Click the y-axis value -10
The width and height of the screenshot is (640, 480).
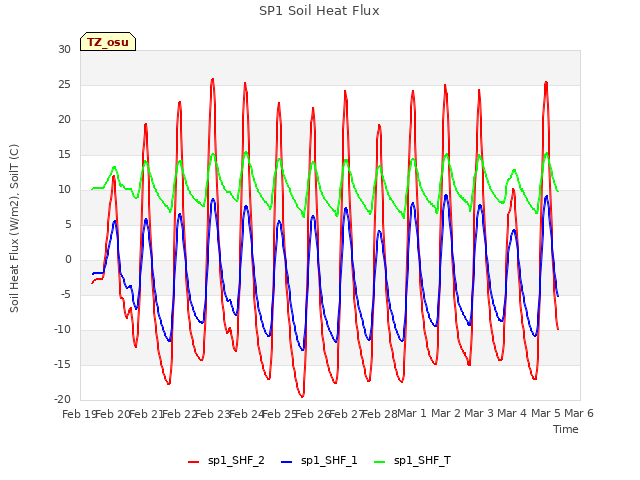[x=63, y=330]
